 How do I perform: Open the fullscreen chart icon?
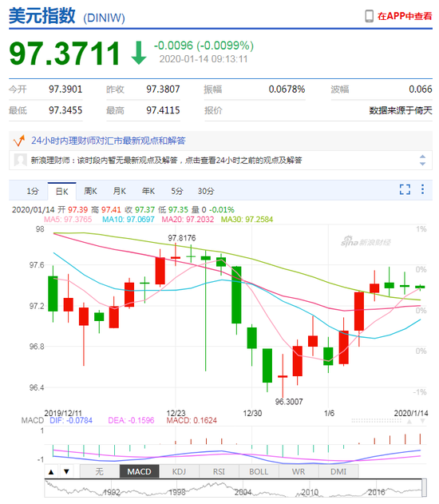pos(405,189)
